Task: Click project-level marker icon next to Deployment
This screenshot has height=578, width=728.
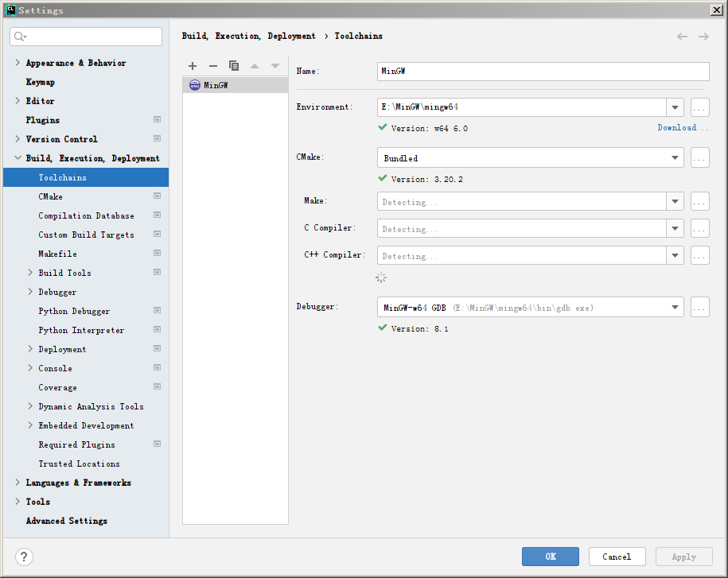Action: (158, 348)
